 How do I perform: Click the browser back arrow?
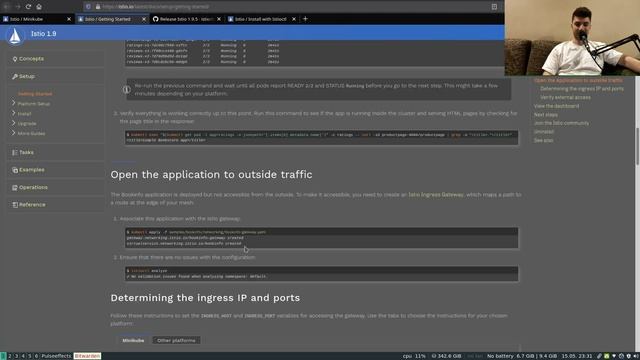pyautogui.click(x=7, y=7)
